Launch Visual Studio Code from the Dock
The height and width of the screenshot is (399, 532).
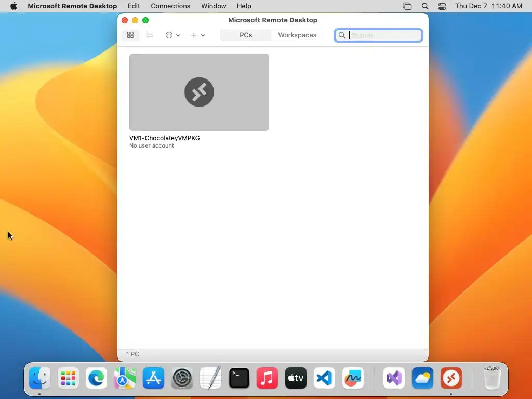[324, 378]
